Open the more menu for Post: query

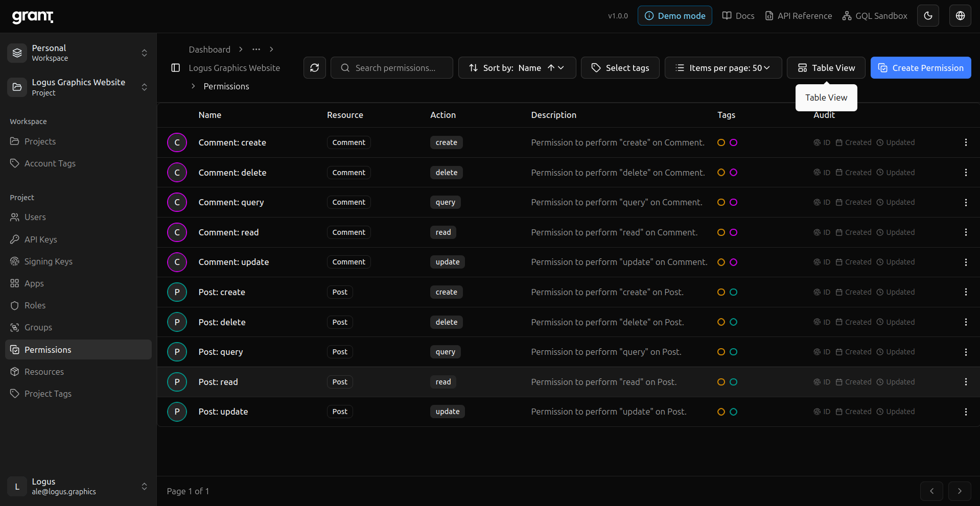[x=966, y=352]
